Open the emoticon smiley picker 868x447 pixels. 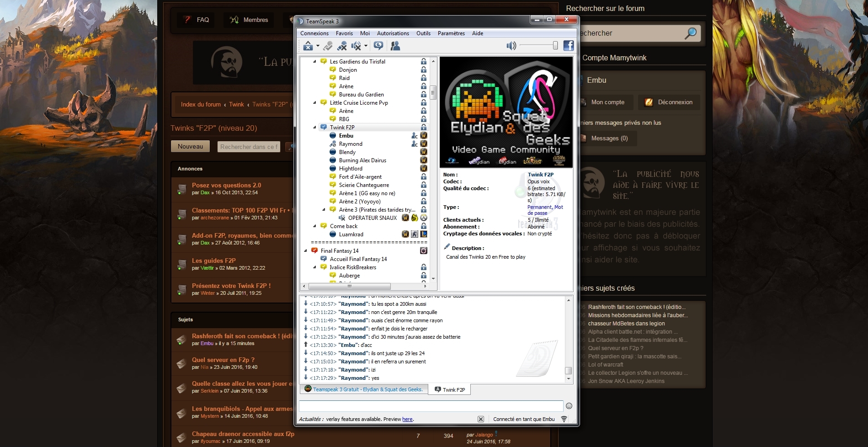(x=569, y=406)
